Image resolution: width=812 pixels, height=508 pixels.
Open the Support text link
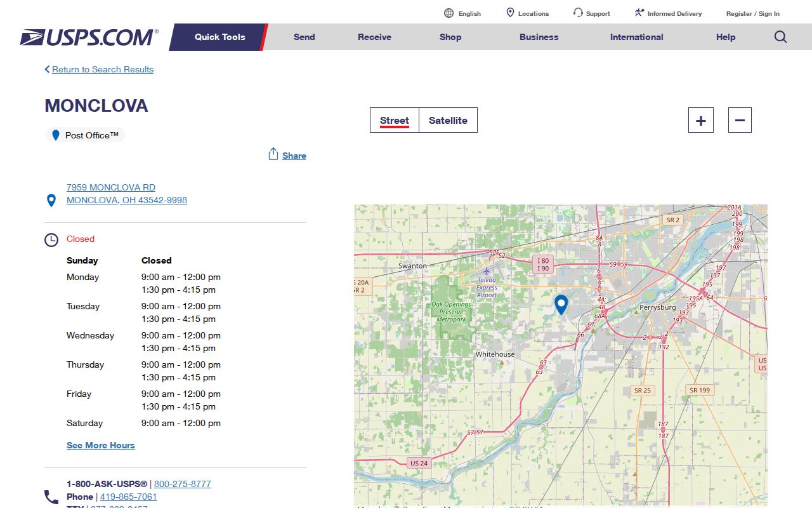point(598,13)
